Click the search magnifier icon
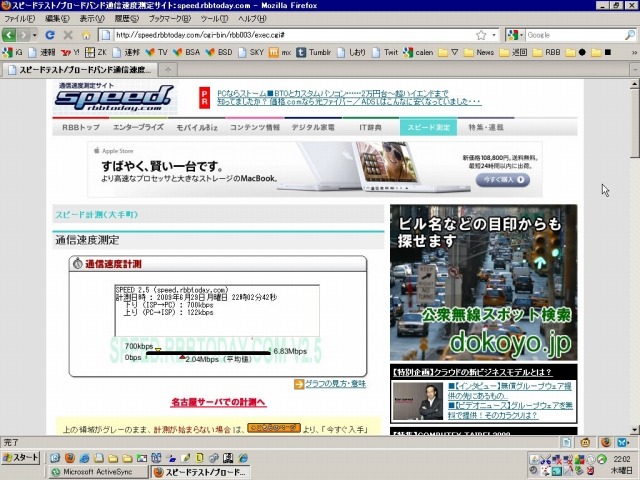The width and height of the screenshot is (640, 480). 630,35
